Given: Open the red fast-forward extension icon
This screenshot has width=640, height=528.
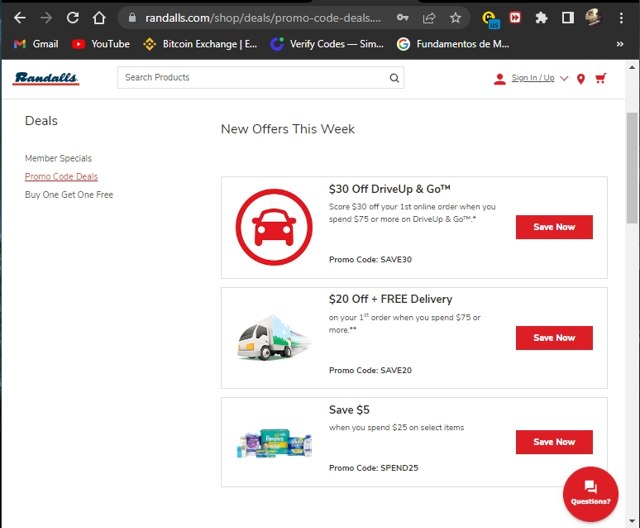Looking at the screenshot, I should tap(515, 18).
